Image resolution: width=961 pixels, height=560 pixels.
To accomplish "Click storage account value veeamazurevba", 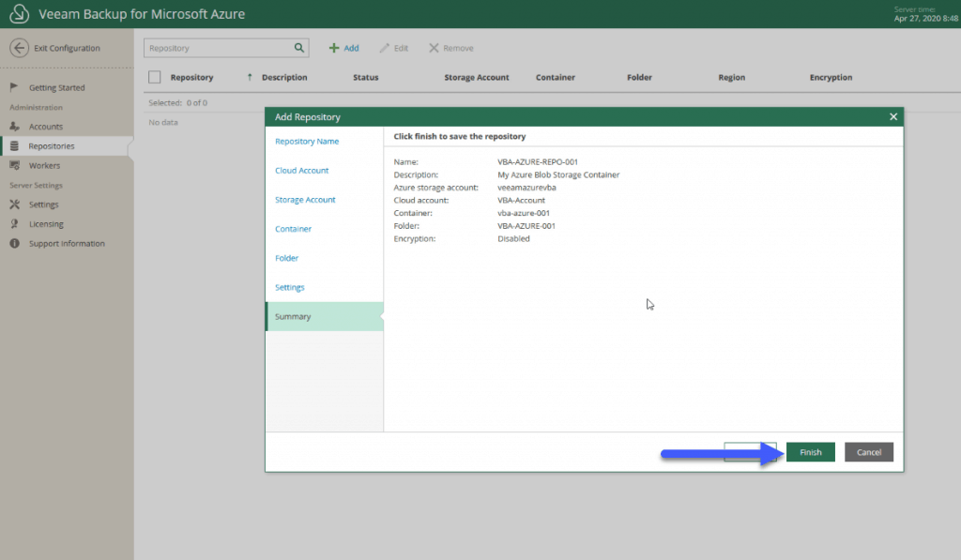I will pyautogui.click(x=527, y=188).
